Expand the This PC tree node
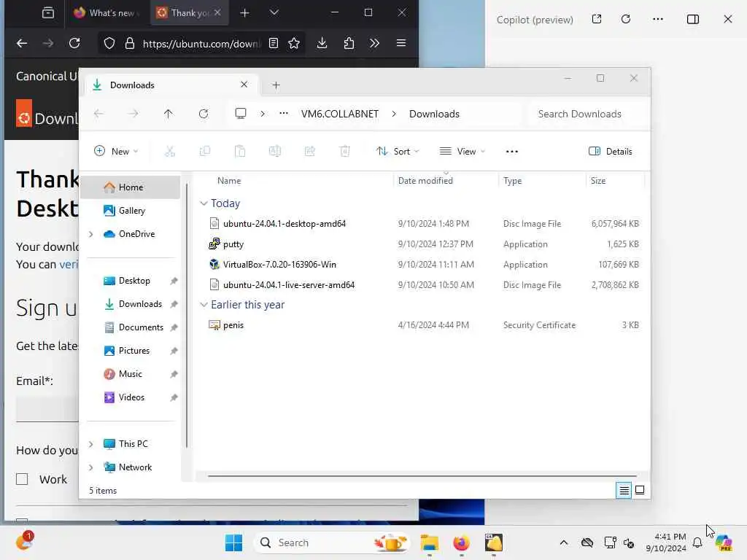 click(x=91, y=444)
